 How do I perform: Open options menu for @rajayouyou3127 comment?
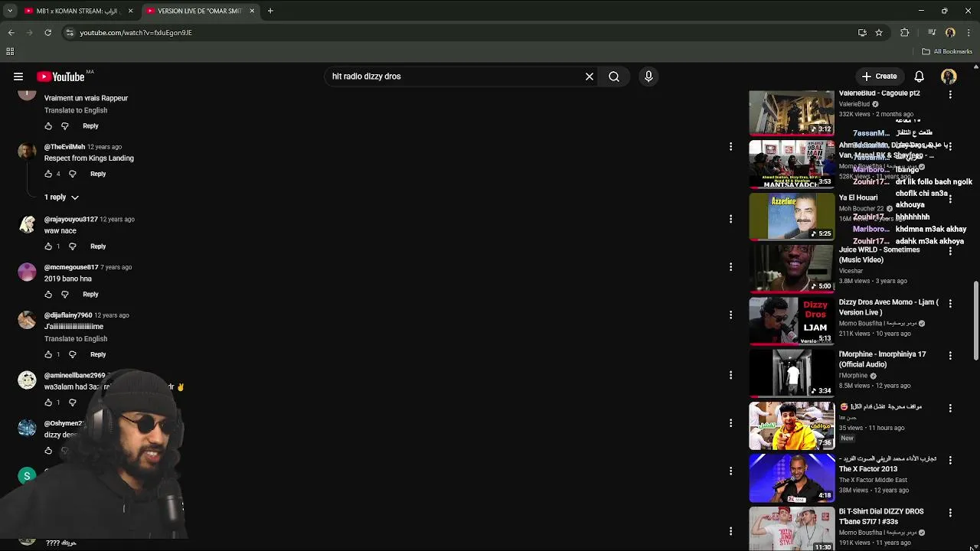[730, 219]
